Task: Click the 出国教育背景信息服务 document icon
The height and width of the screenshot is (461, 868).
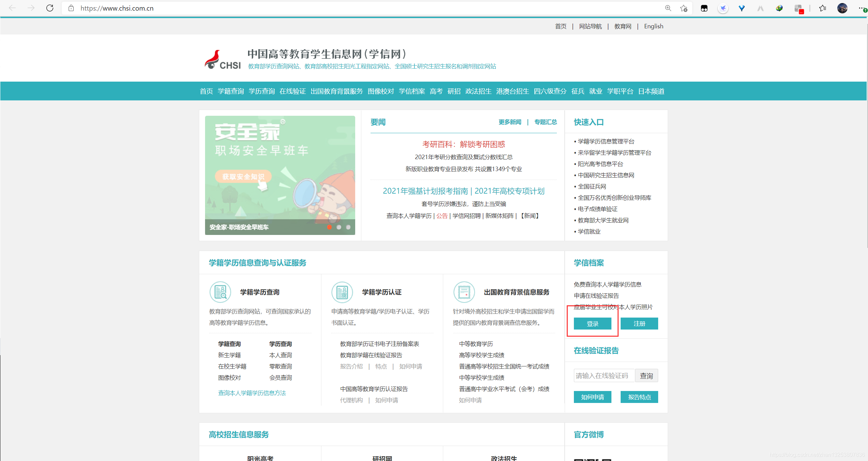Action: pyautogui.click(x=464, y=292)
